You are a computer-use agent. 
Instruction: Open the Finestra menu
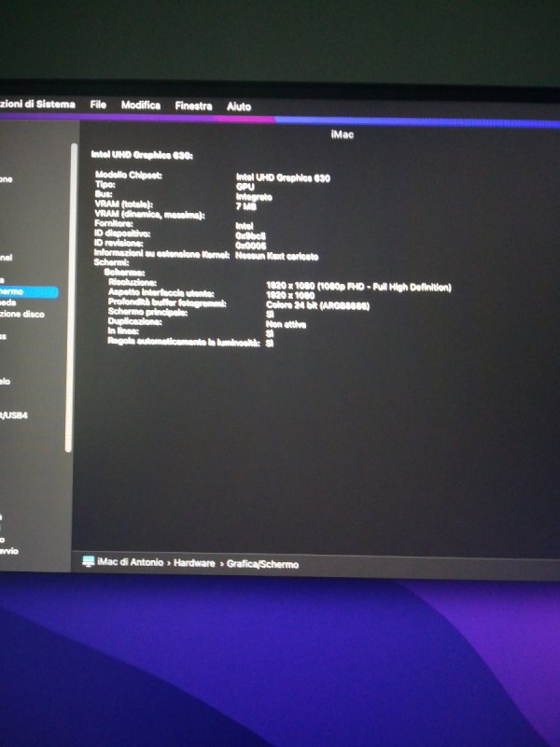pyautogui.click(x=193, y=106)
